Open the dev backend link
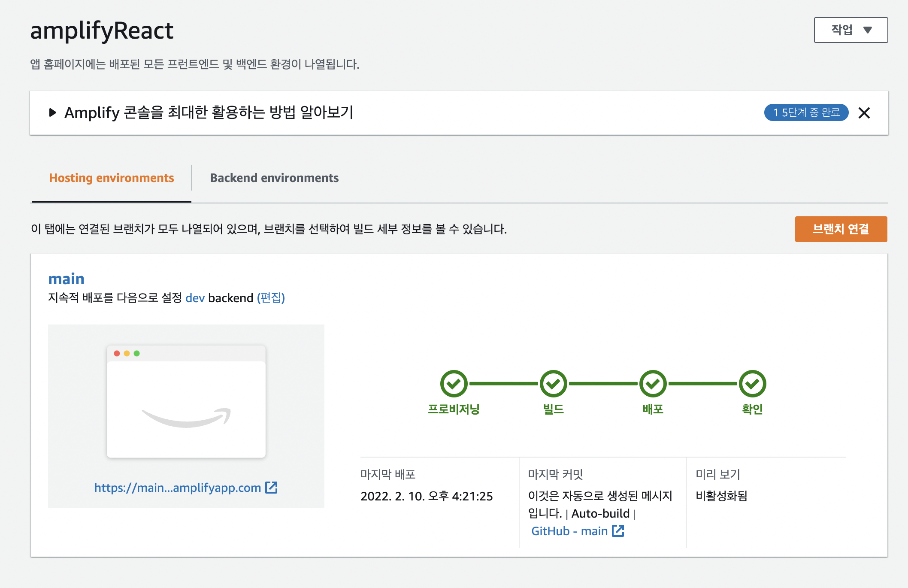 coord(195,298)
